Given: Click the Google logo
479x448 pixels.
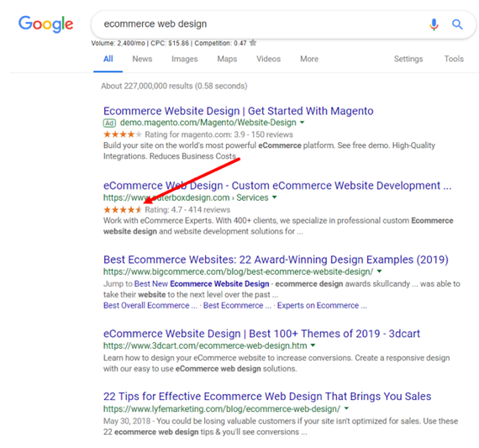Looking at the screenshot, I should point(46,24).
